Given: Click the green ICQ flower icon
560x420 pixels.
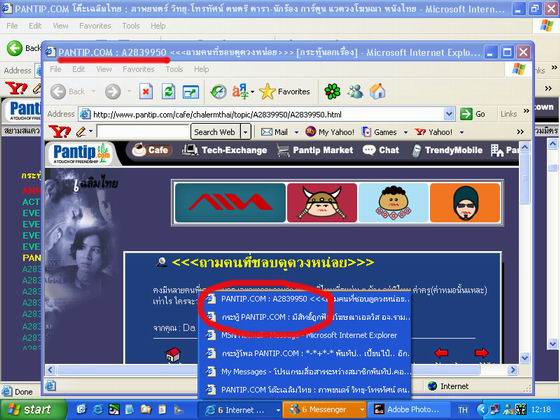Looking at the screenshot, I should click(x=332, y=91).
